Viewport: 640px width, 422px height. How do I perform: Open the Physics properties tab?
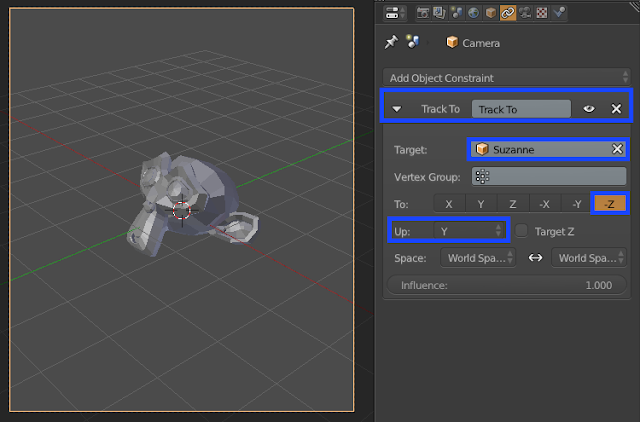click(559, 13)
